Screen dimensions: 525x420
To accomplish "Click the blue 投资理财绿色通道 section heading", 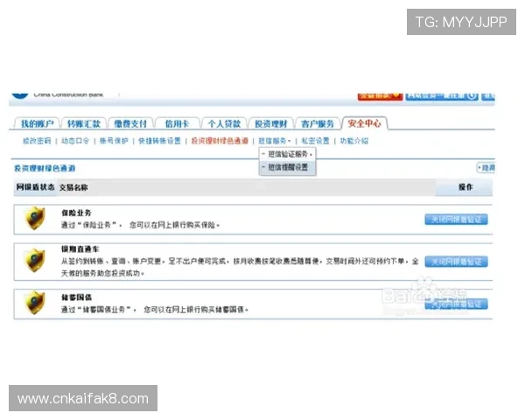I will click(45, 168).
